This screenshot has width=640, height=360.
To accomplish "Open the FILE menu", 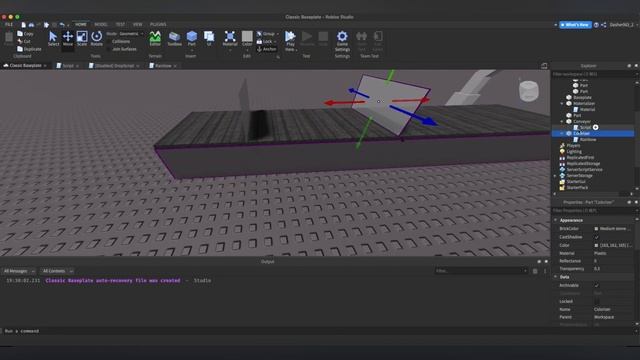I will (9, 25).
